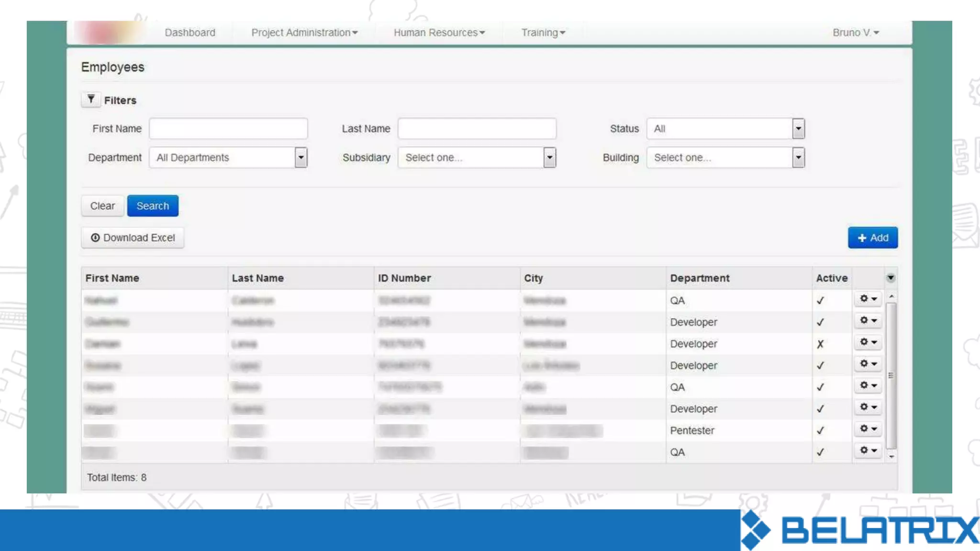Open gear menu for the last QA row

coord(868,451)
